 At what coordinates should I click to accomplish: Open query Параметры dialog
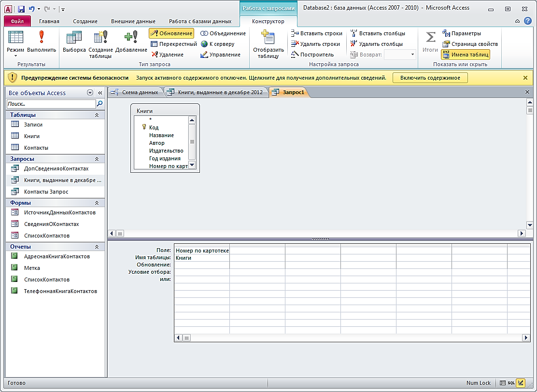click(462, 33)
